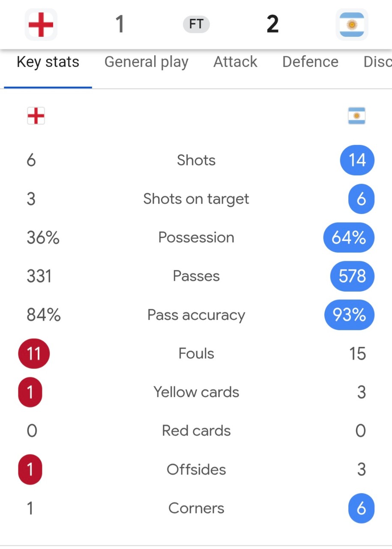This screenshot has height=549, width=392.
Task: Click the blue 64% possession badge
Action: 349,238
